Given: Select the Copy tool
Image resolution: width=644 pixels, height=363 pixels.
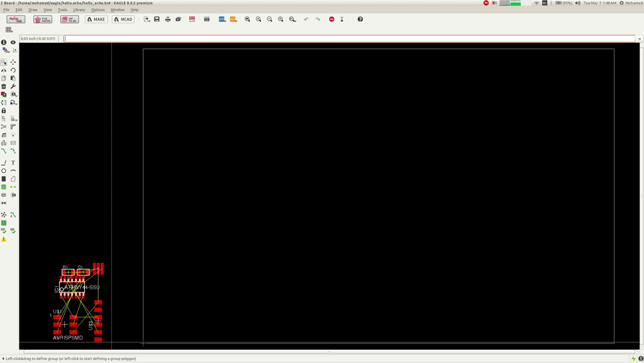Looking at the screenshot, I should pos(4,79).
